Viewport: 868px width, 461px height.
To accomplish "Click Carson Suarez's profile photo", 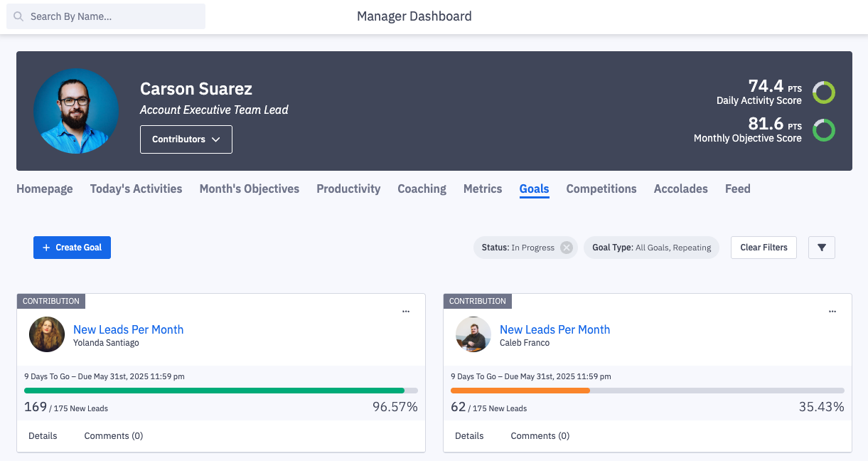I will 76,110.
